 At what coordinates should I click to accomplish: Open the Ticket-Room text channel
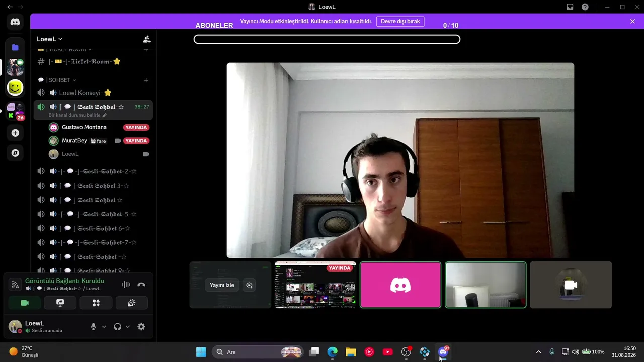click(93, 62)
